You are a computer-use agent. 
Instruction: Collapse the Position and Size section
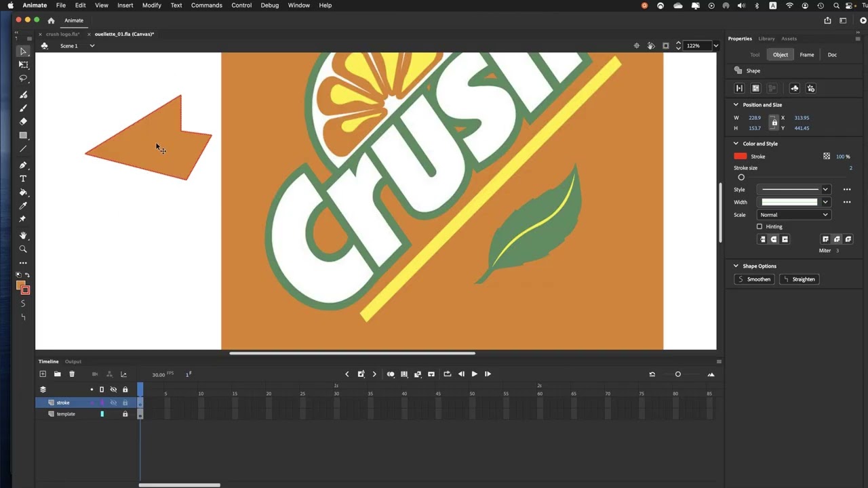click(736, 105)
